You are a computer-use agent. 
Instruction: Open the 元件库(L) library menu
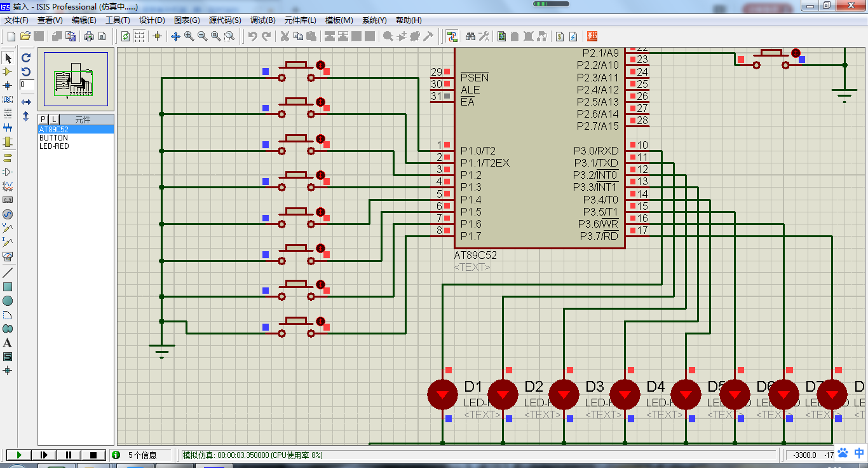[x=300, y=20]
